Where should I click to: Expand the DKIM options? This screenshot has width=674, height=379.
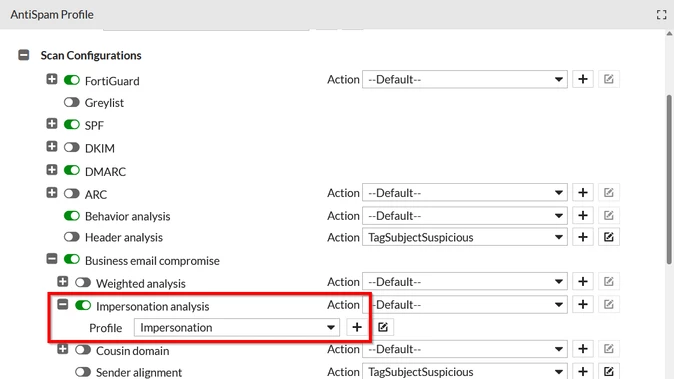coord(52,147)
